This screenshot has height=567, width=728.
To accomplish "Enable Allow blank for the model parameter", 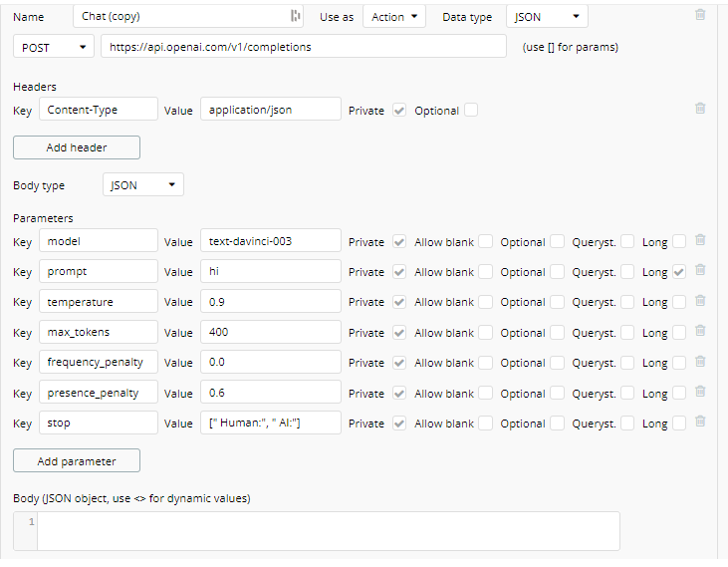I will click(485, 241).
